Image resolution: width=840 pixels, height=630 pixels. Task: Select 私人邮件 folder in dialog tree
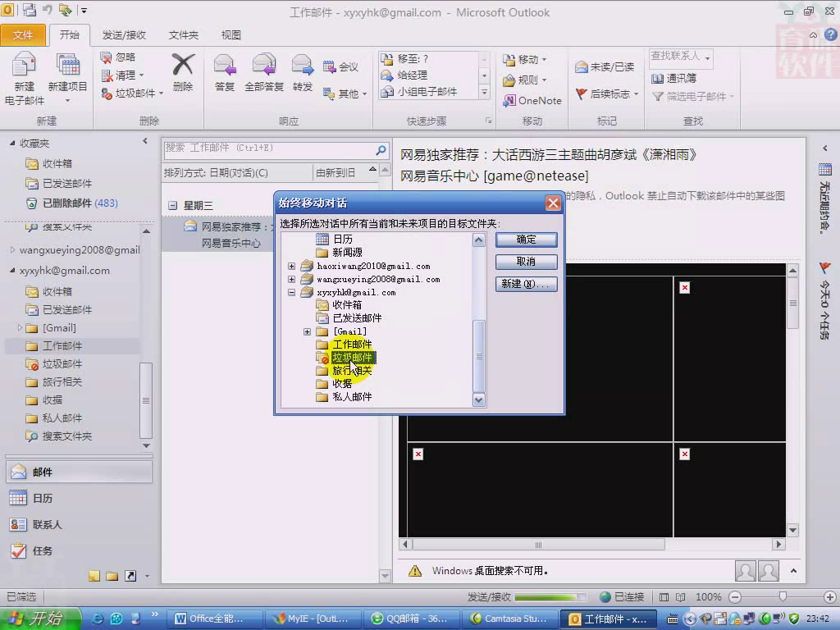click(x=352, y=397)
